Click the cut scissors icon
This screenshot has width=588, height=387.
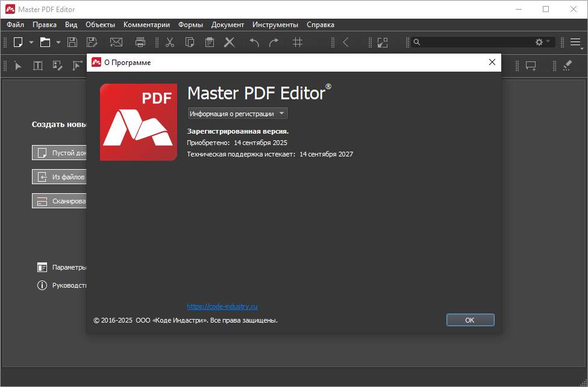click(170, 42)
